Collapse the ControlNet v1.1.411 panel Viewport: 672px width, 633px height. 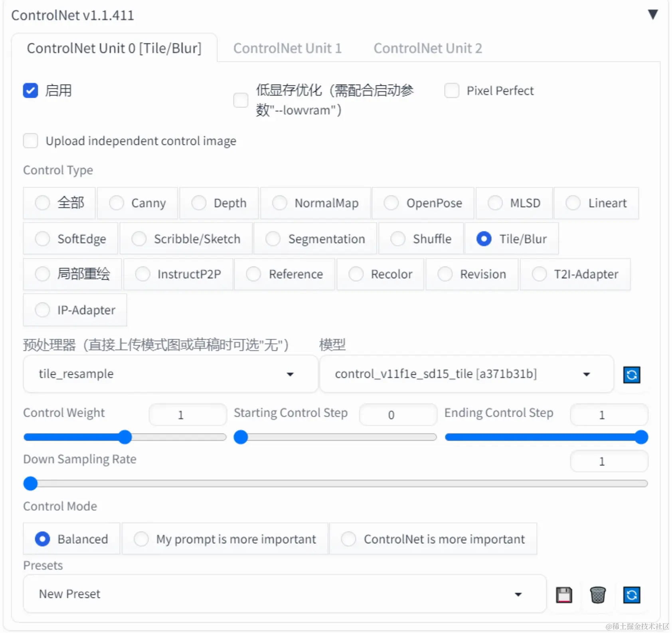point(653,15)
